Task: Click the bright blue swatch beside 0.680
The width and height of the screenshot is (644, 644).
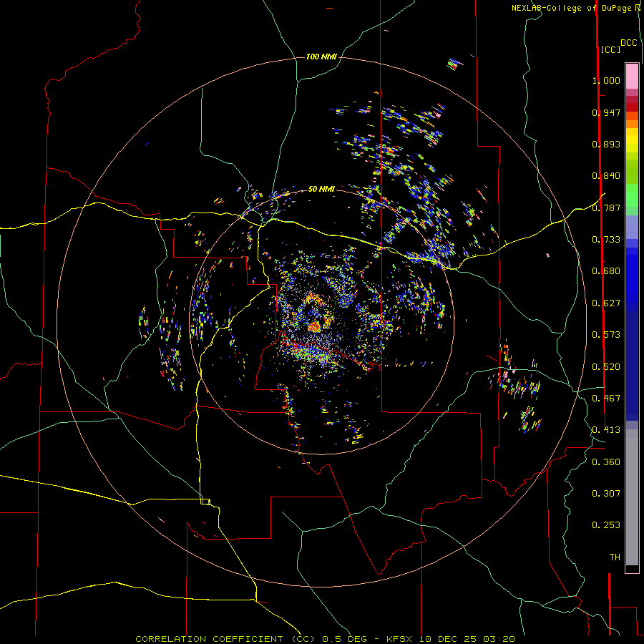Action: pyautogui.click(x=632, y=275)
